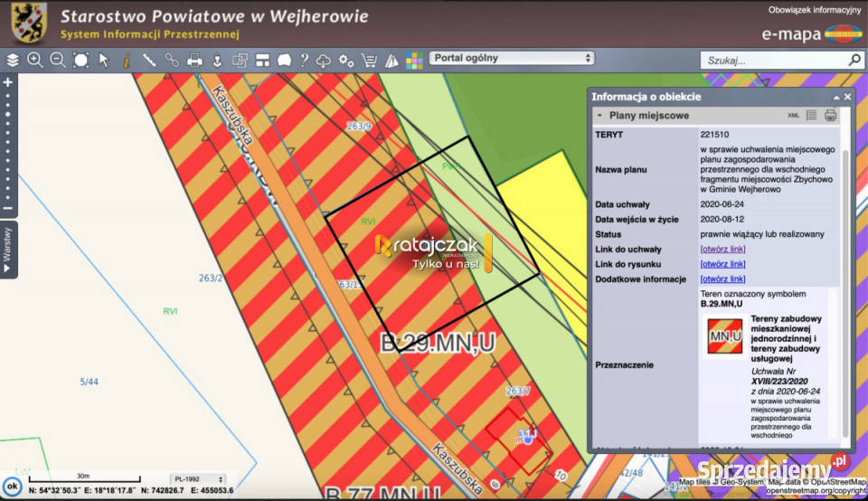This screenshot has height=501, width=868.
Task: Open Link do rysunku otwórz link
Action: click(x=722, y=264)
